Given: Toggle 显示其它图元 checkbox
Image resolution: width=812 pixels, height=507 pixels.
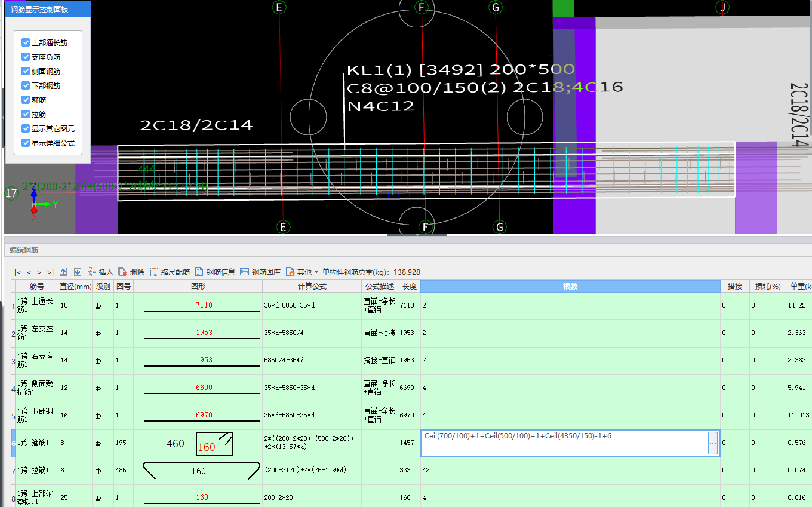Looking at the screenshot, I should 26,128.
